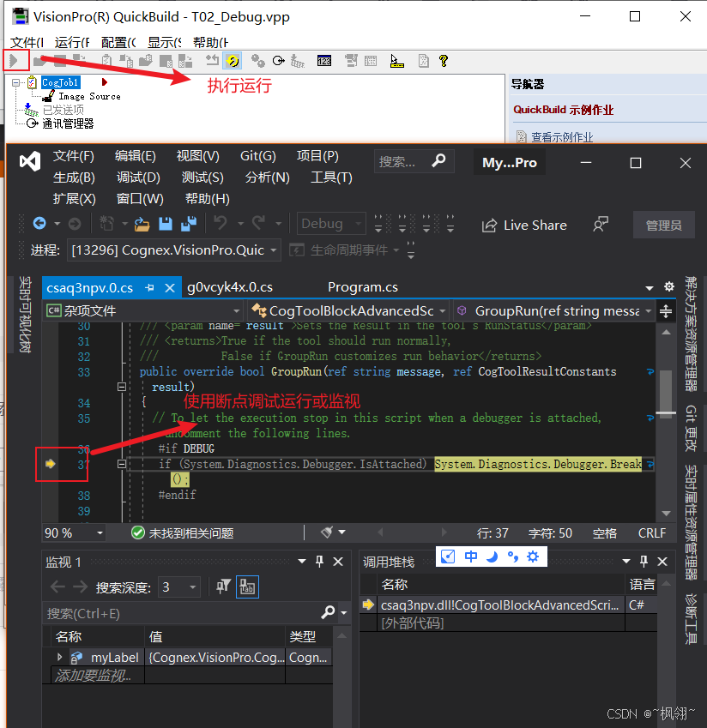Click the watch filter pin icon beside search depth
This screenshot has width=707, height=728.
pos(223,587)
